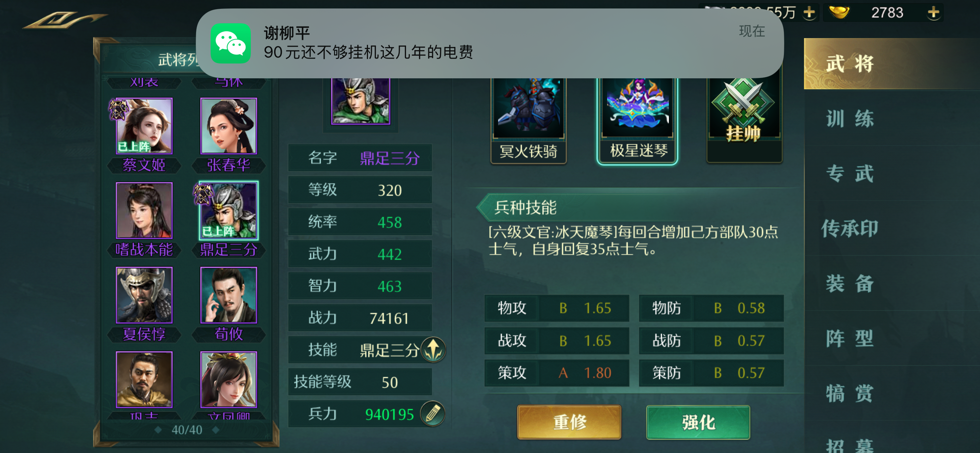Tap the troop edit pencil icon
Image resolution: width=980 pixels, height=453 pixels.
coord(433,414)
